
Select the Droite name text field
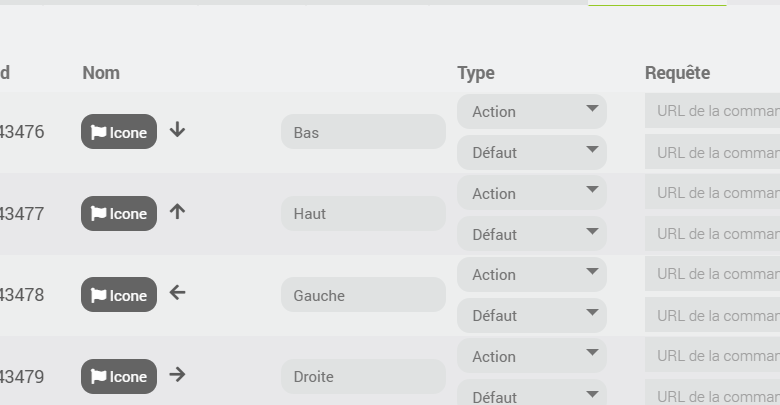click(363, 376)
